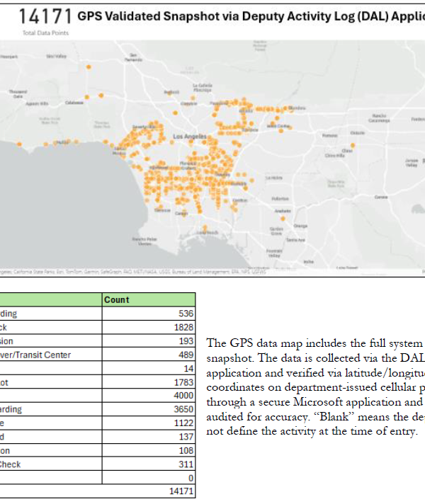Select the Long Beach map label
This screenshot has width=425, height=504.
(x=207, y=231)
